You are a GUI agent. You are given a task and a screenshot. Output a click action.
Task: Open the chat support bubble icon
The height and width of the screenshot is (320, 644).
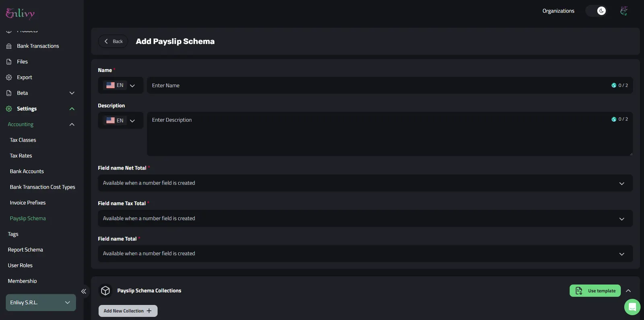click(632, 307)
